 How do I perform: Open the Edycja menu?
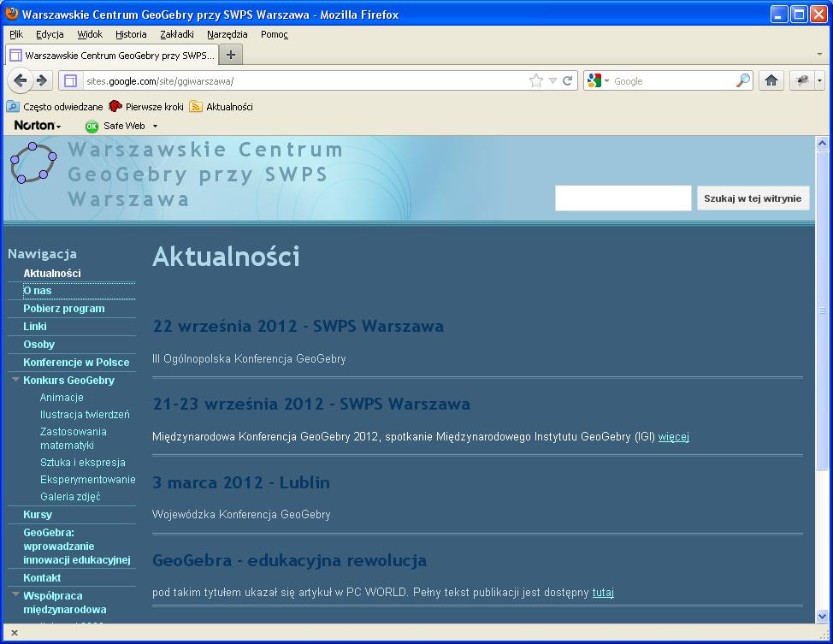pos(50,34)
